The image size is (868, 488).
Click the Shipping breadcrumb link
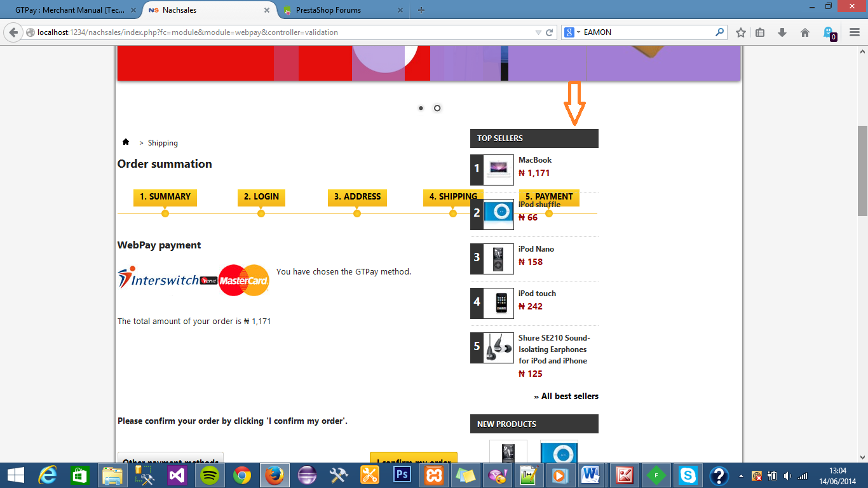coord(163,143)
